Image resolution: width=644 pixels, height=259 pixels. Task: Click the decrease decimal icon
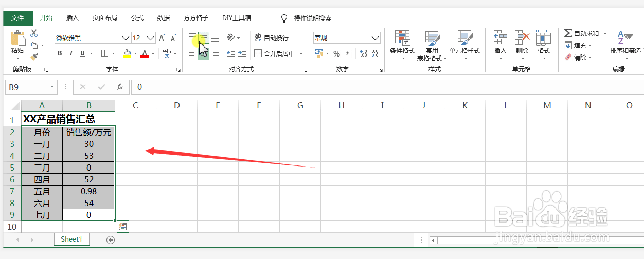point(375,53)
